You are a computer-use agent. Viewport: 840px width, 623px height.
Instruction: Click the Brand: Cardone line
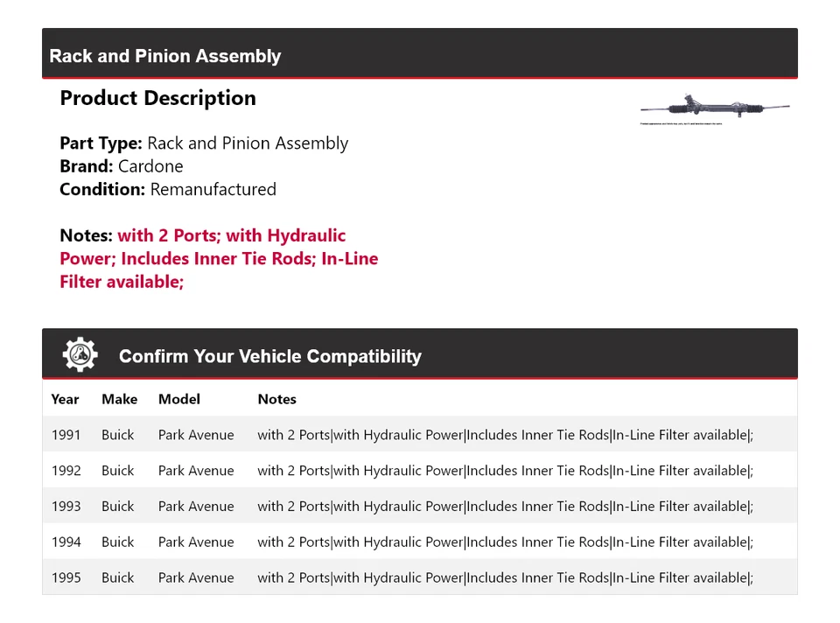[x=122, y=166]
